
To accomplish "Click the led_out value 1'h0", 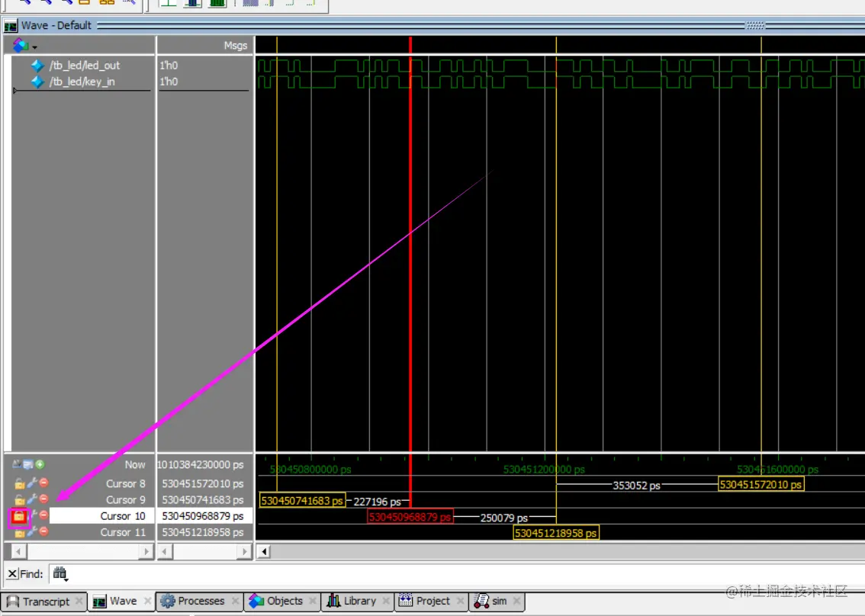I will click(169, 66).
